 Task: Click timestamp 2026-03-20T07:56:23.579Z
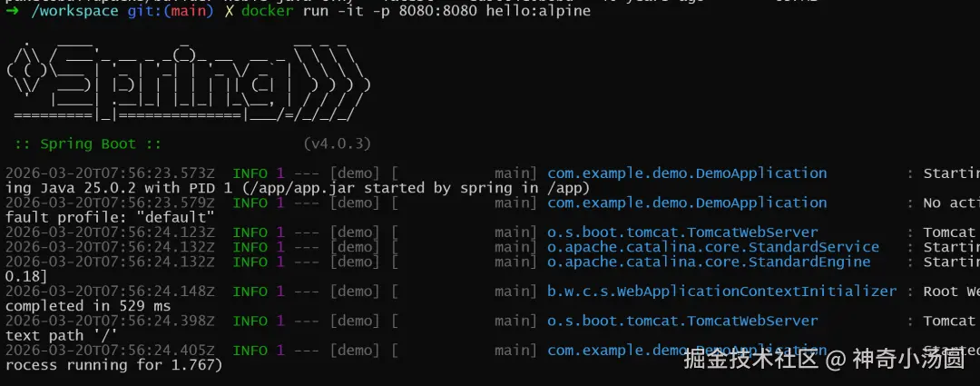click(x=110, y=203)
